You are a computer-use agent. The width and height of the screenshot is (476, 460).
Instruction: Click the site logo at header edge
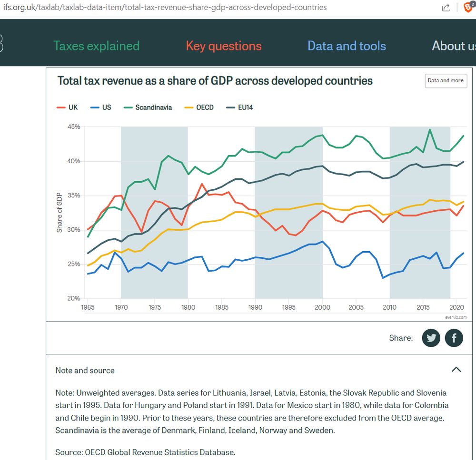click(x=1, y=43)
